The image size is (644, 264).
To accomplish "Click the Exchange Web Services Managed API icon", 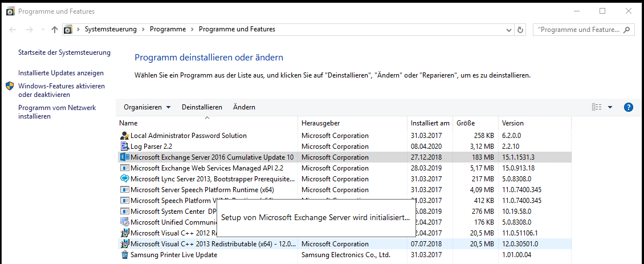I will 125,168.
